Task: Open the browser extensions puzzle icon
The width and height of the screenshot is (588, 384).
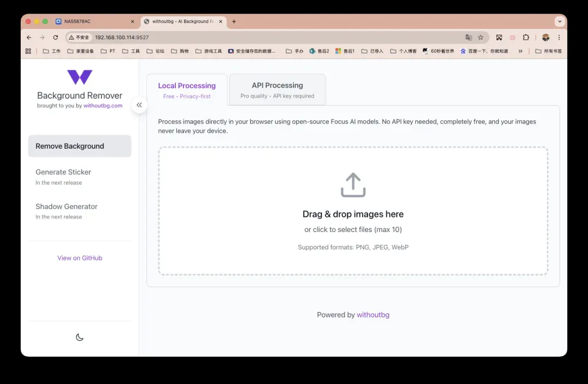Action: pos(526,38)
